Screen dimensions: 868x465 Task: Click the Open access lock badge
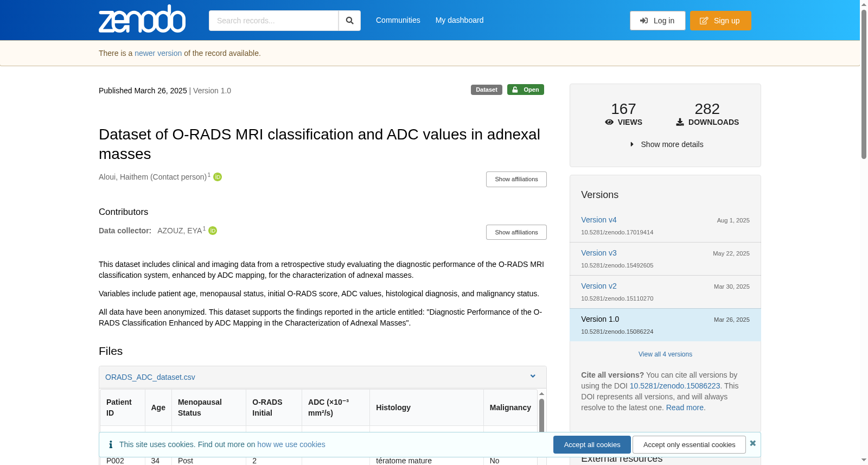[x=526, y=90]
